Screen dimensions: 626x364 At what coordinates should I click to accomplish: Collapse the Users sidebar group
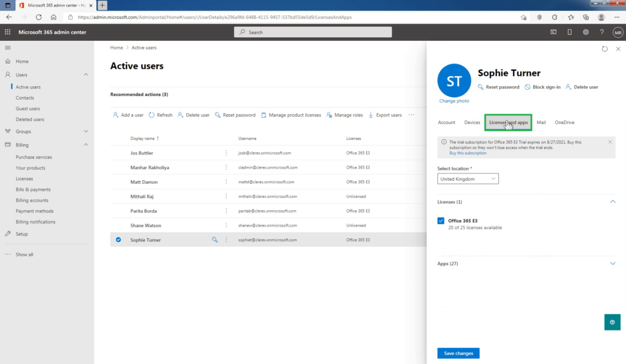[x=86, y=75]
